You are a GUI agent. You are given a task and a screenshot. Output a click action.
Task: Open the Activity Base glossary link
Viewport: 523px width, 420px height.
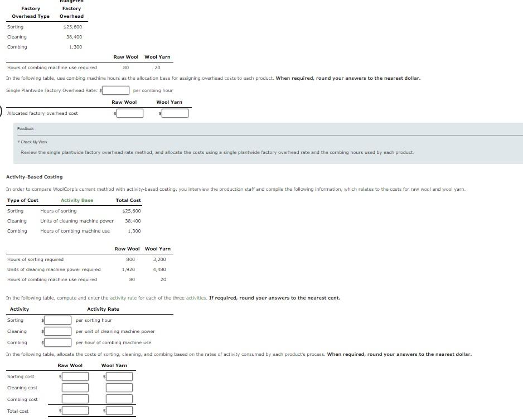tap(77, 200)
